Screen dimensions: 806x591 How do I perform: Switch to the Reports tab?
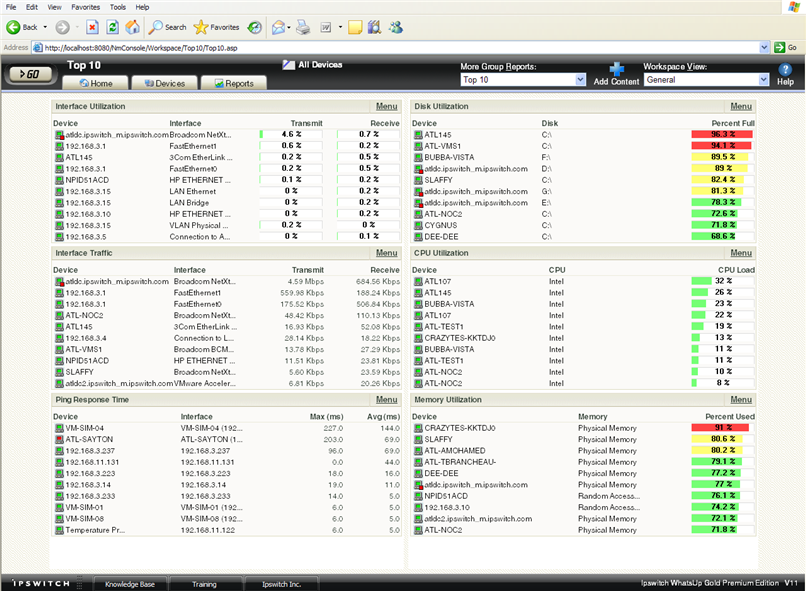tap(233, 83)
